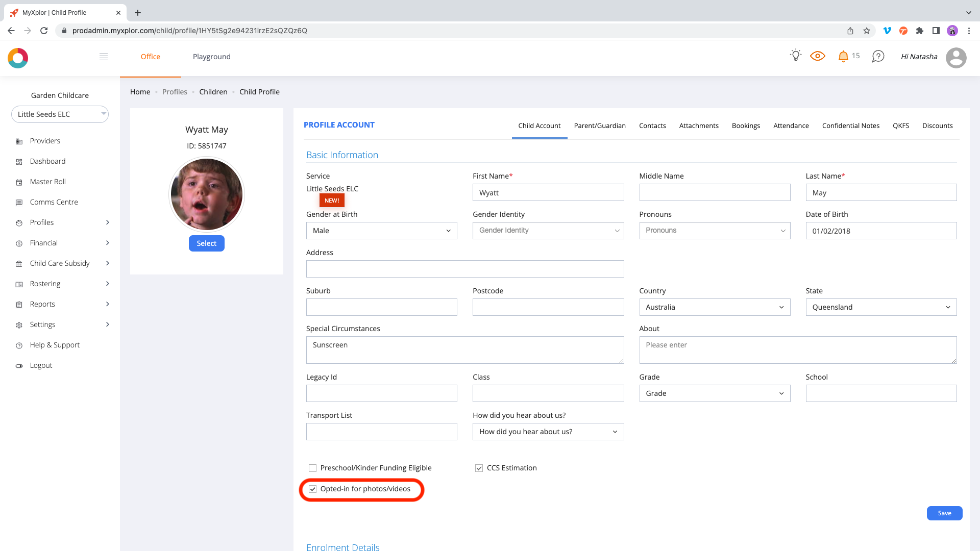
Task: Switch to the Parent/Guardian tab
Action: (600, 126)
